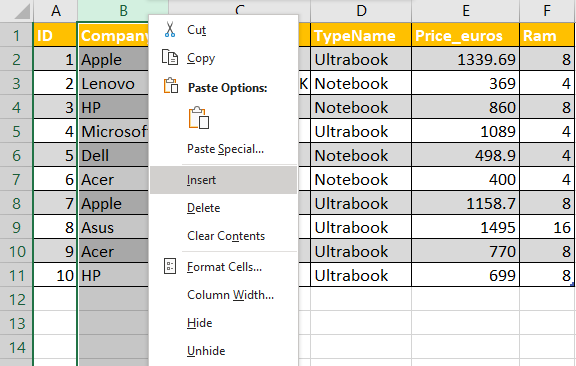Image resolution: width=576 pixels, height=366 pixels.
Task: Click the price cell 1089
Action: [466, 131]
